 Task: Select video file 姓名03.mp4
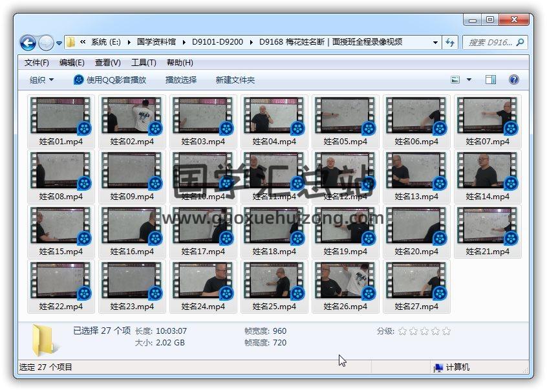[203, 122]
